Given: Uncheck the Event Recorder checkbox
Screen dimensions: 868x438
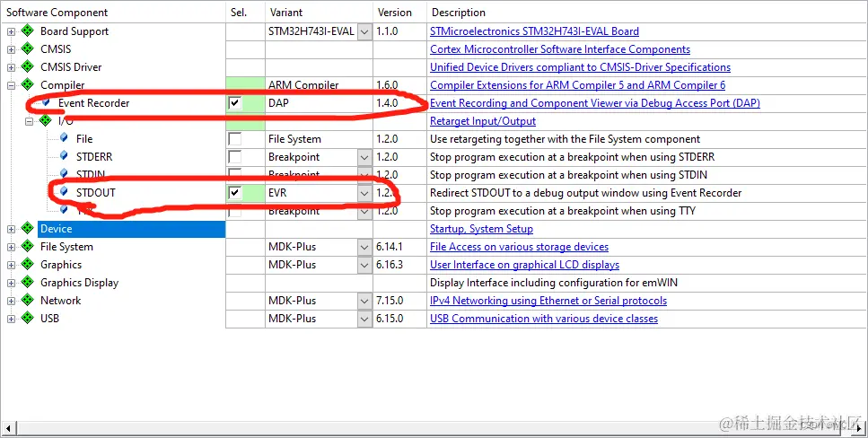Looking at the screenshot, I should [x=235, y=103].
